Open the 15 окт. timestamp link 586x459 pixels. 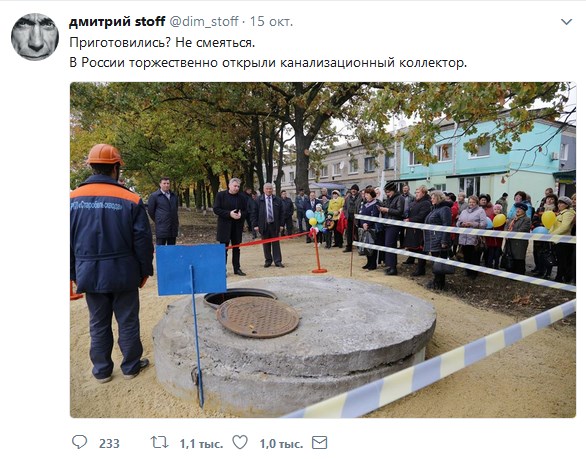(x=271, y=22)
